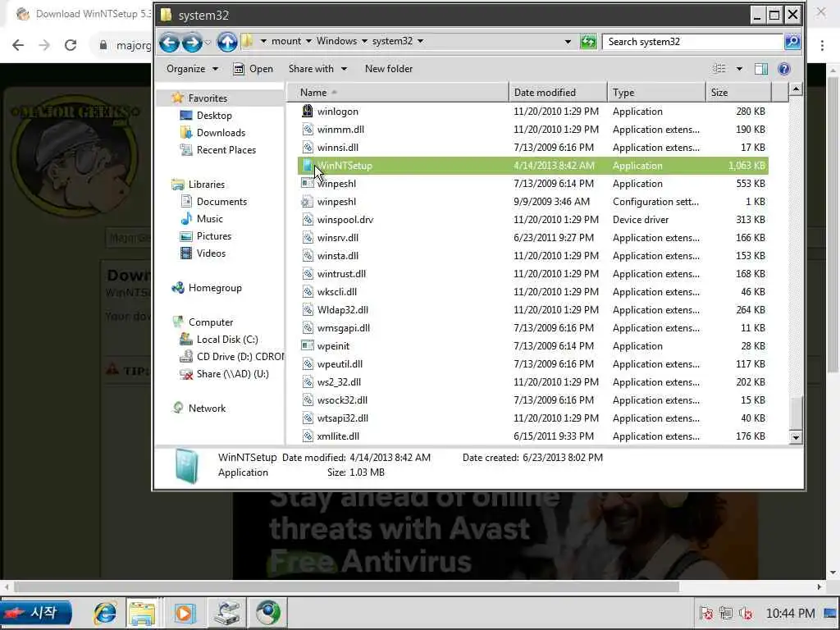The width and height of the screenshot is (840, 630).
Task: Click the wpeinit application icon
Action: [x=307, y=345]
